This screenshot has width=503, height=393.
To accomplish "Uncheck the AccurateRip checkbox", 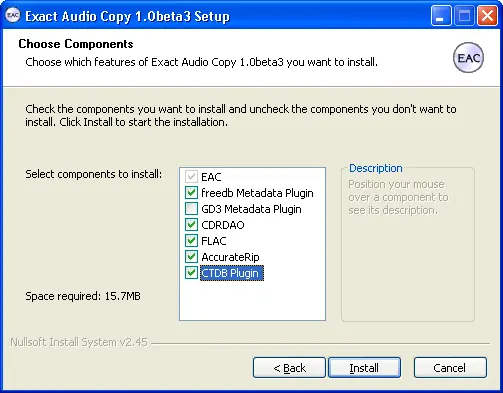I will (191, 256).
